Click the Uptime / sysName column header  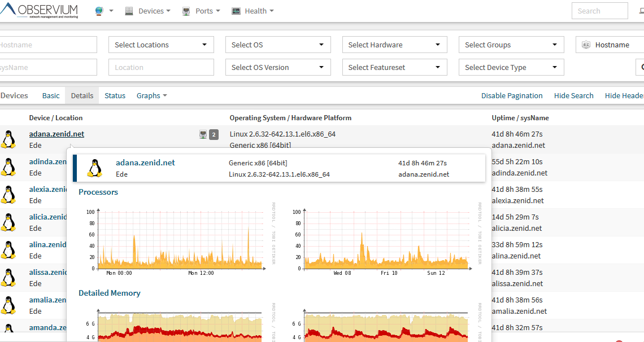[520, 118]
